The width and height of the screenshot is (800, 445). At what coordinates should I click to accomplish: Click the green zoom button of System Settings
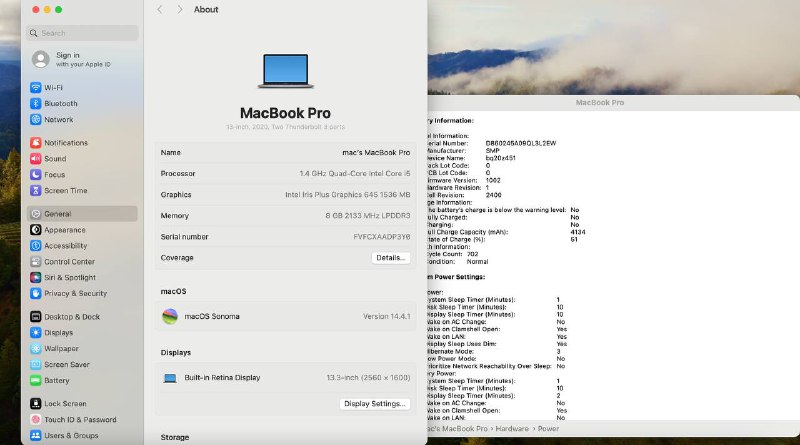click(x=59, y=10)
